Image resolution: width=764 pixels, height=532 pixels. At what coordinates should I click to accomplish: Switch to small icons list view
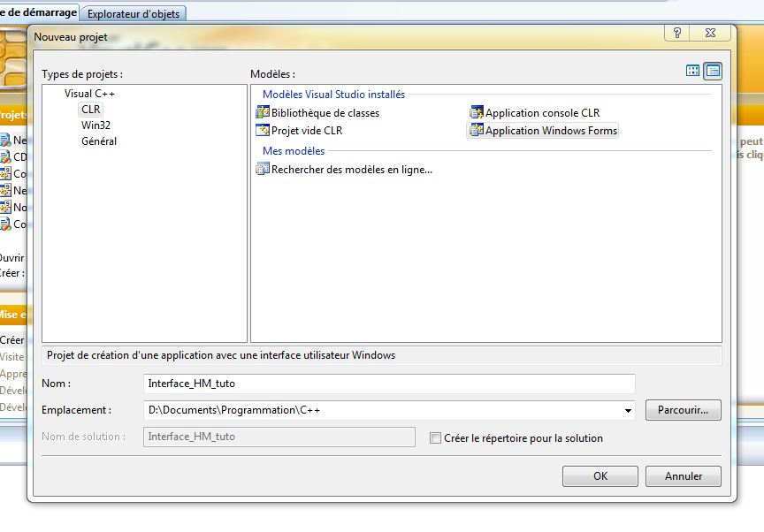tap(713, 71)
